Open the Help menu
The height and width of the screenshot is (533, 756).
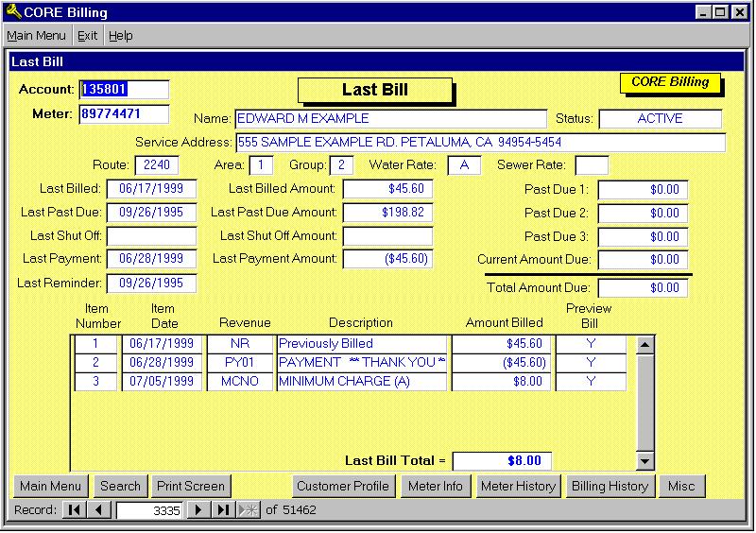[121, 36]
